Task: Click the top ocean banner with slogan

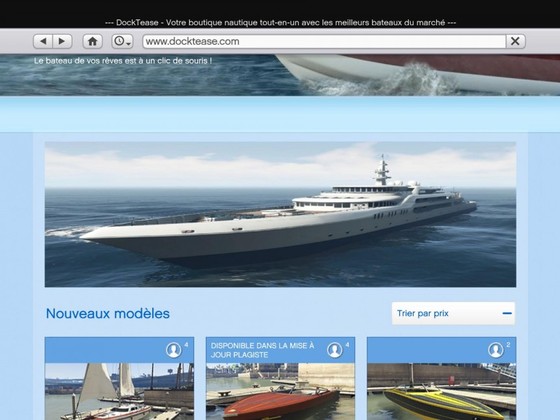Action: click(x=280, y=75)
